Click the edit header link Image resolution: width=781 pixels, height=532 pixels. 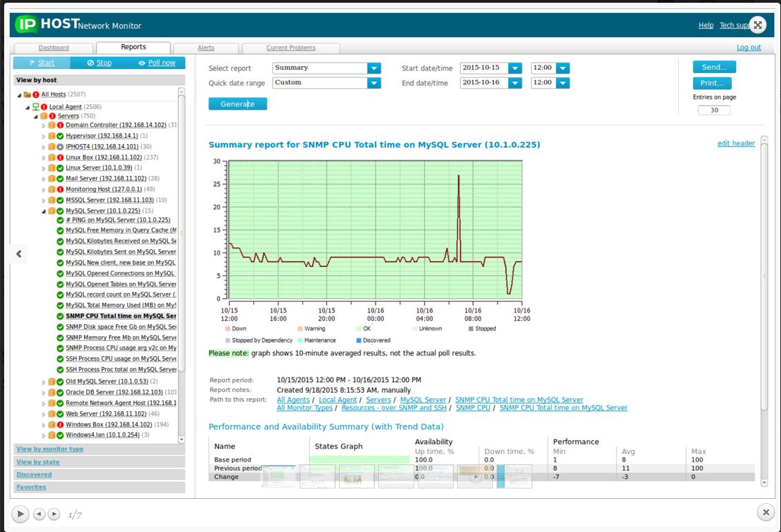click(x=735, y=144)
